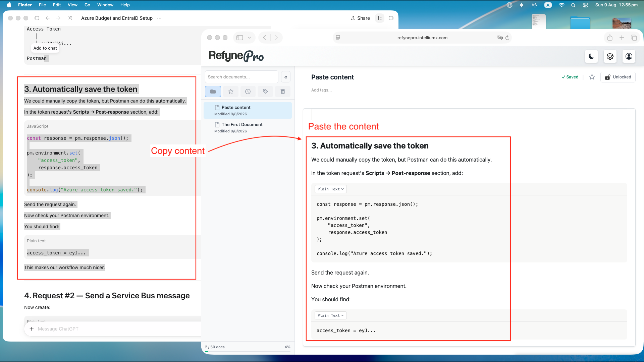Image resolution: width=644 pixels, height=362 pixels.
Task: Click the Paste content document title
Action: point(332,77)
